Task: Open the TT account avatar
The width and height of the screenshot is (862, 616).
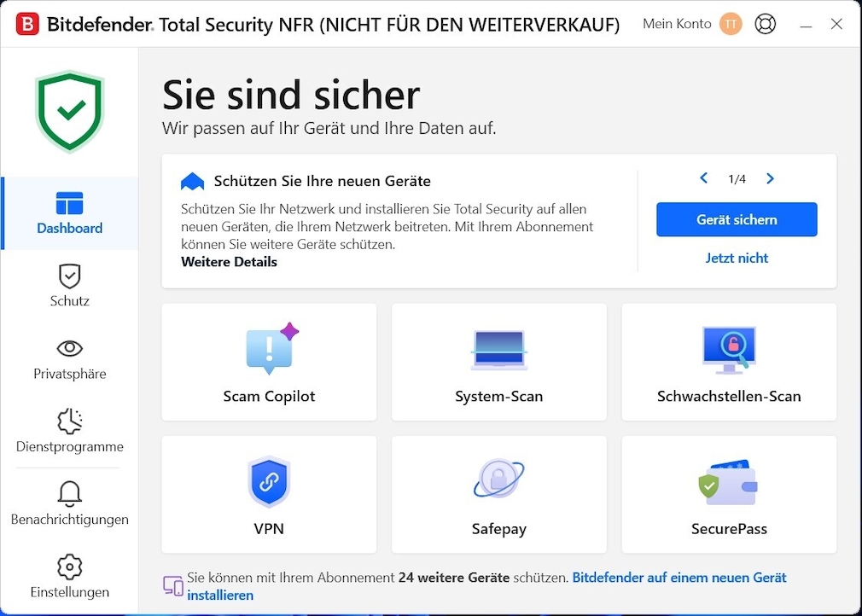Action: [731, 24]
